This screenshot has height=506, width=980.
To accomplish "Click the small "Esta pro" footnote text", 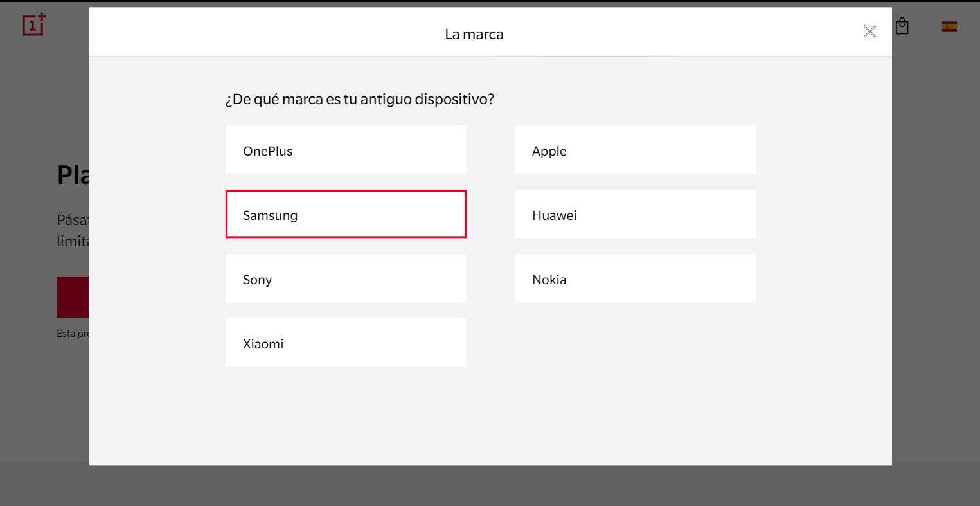I will [72, 334].
